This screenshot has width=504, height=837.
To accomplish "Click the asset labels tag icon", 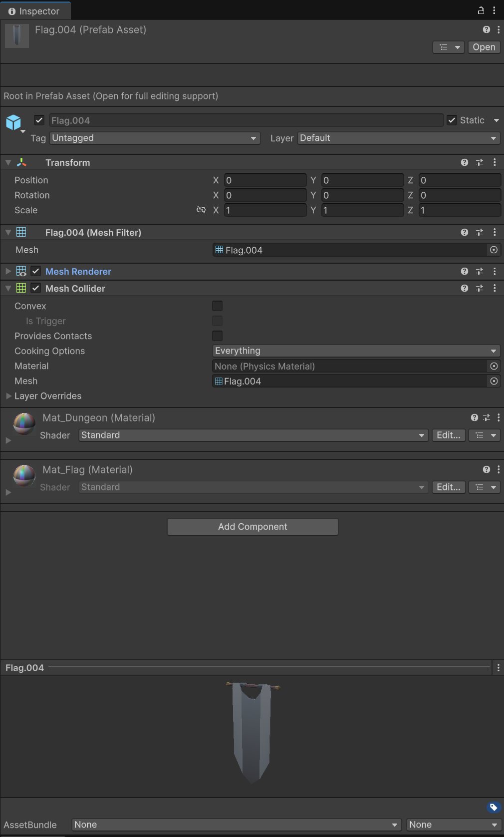I will pos(493,807).
